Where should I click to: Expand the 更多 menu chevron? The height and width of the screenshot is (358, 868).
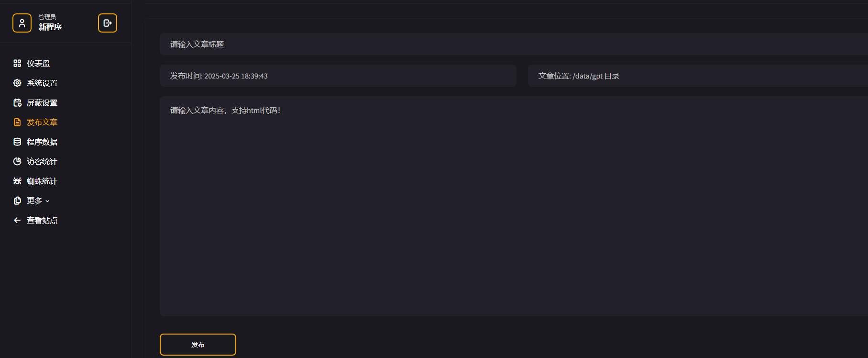(47, 201)
